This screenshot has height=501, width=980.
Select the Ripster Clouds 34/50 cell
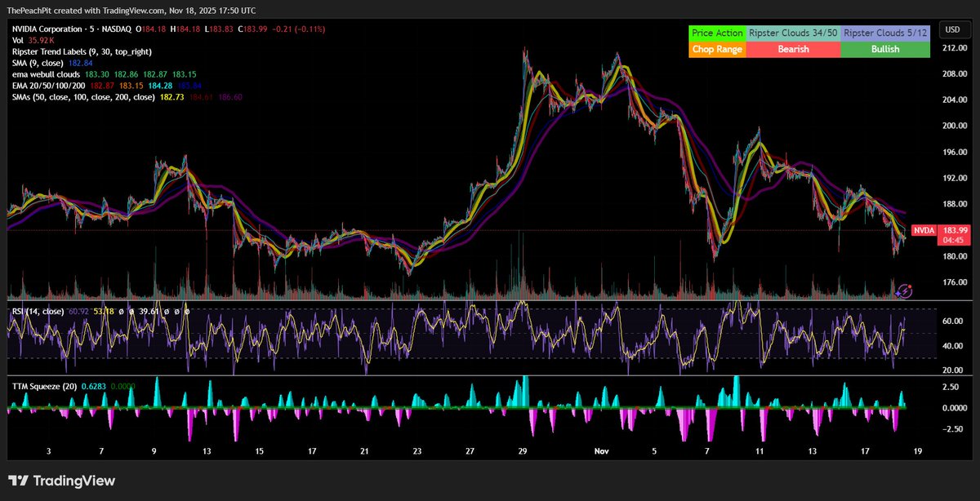(x=792, y=33)
